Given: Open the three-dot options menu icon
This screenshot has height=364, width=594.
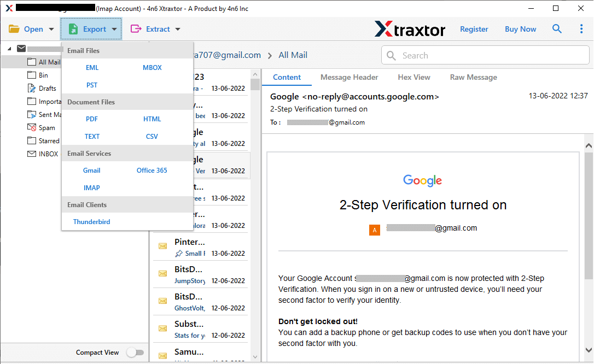Looking at the screenshot, I should (581, 28).
